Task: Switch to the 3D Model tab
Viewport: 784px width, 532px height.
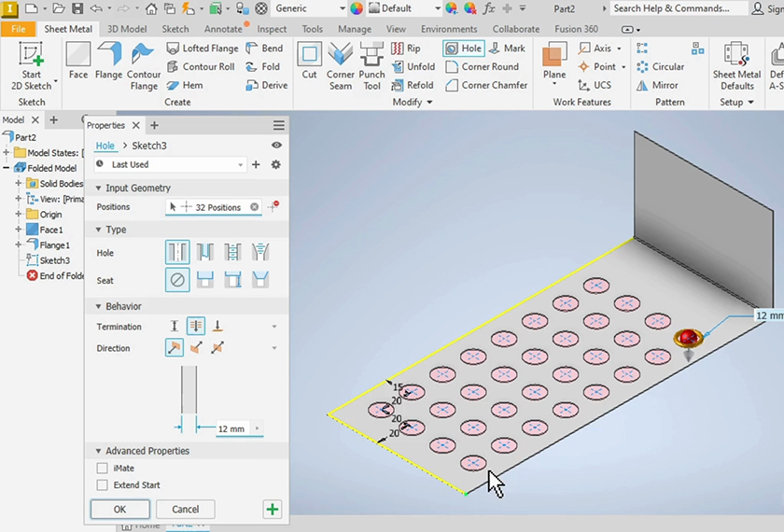Action: click(126, 29)
